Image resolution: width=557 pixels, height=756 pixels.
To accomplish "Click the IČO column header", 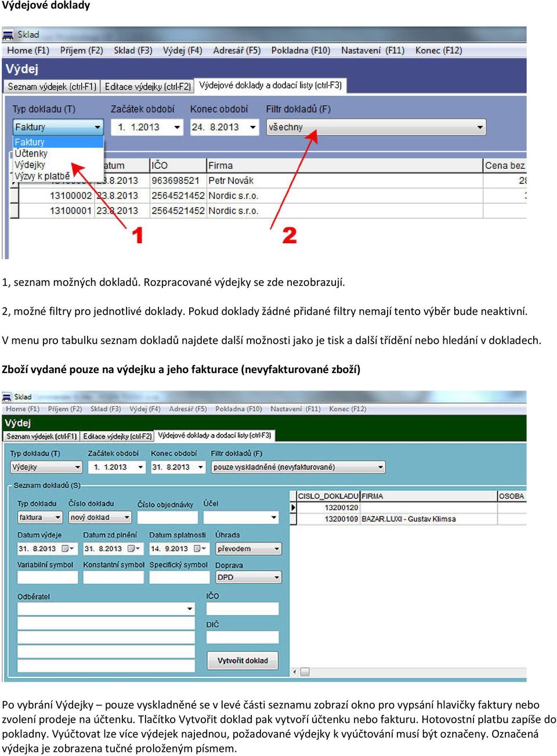I will coord(178,165).
